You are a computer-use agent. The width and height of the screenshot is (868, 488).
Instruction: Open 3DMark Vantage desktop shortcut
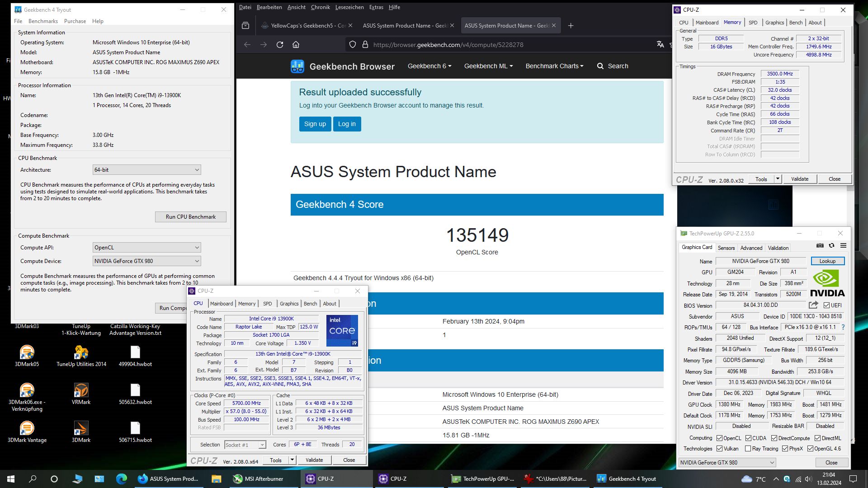(27, 432)
